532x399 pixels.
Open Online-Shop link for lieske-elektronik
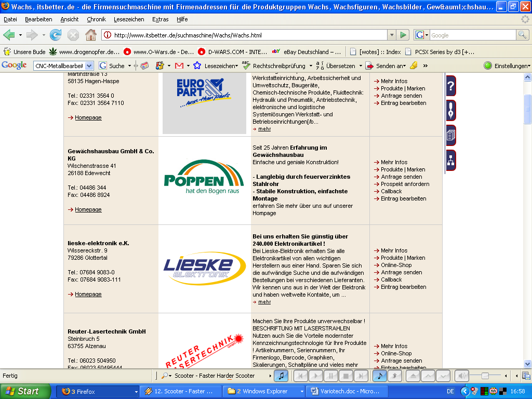coord(396,265)
